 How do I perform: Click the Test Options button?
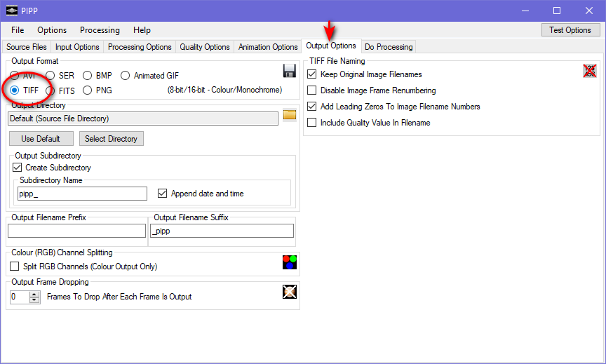point(570,30)
